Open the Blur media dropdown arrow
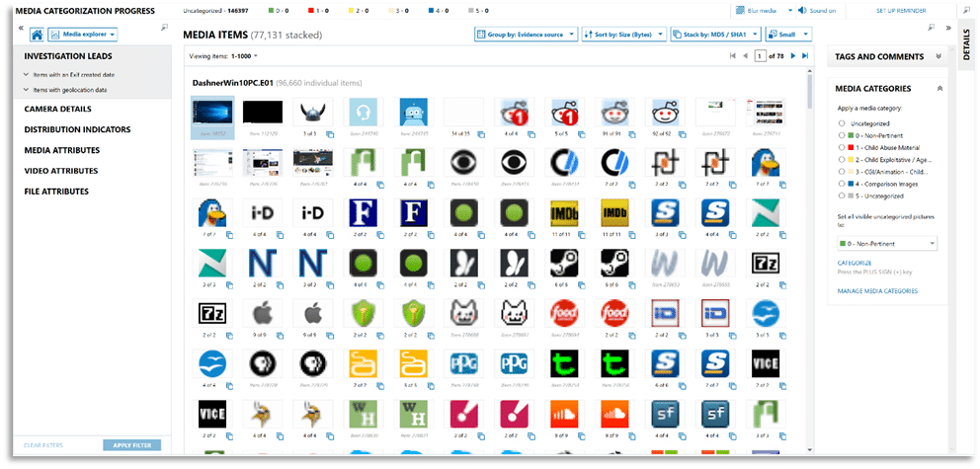Image resolution: width=980 pixels, height=469 pixels. [x=790, y=11]
